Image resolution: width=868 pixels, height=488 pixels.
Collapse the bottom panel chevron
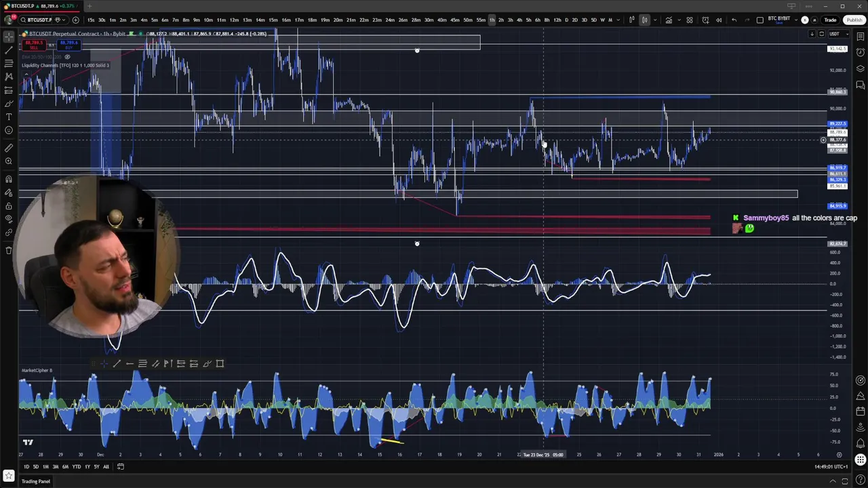[x=833, y=481]
